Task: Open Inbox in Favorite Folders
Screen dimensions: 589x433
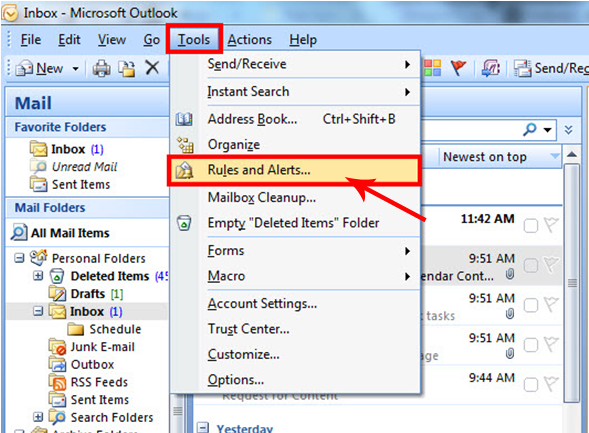Action: click(x=67, y=149)
